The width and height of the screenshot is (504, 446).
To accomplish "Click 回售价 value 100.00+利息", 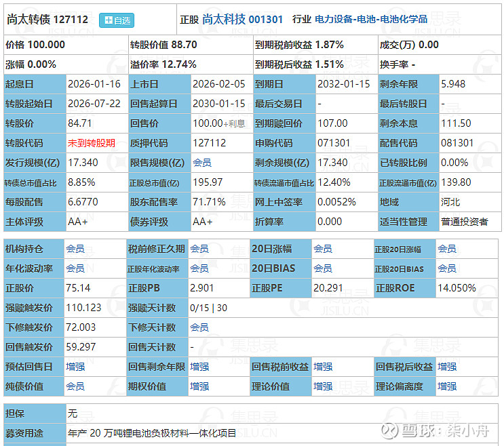I will click(219, 123).
